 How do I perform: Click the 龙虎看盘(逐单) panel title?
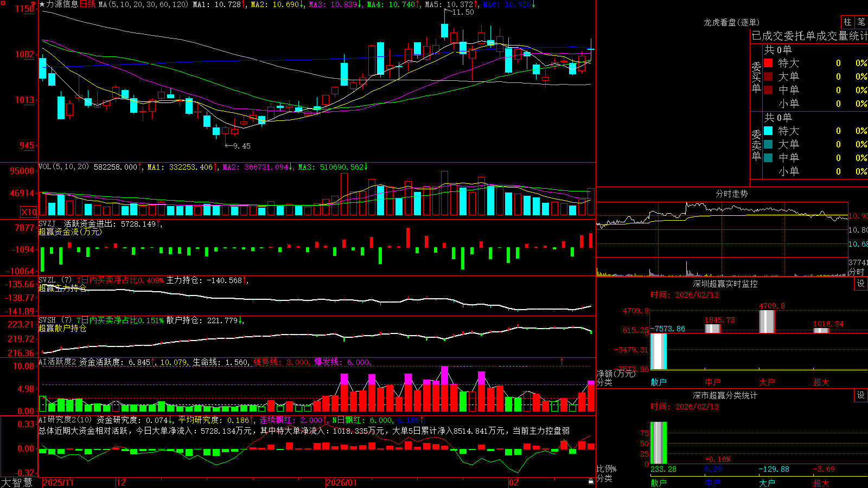coord(732,22)
